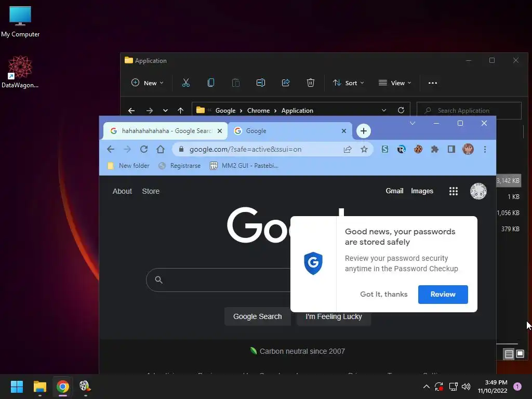
Task: Click the Review button
Action: [x=443, y=294]
